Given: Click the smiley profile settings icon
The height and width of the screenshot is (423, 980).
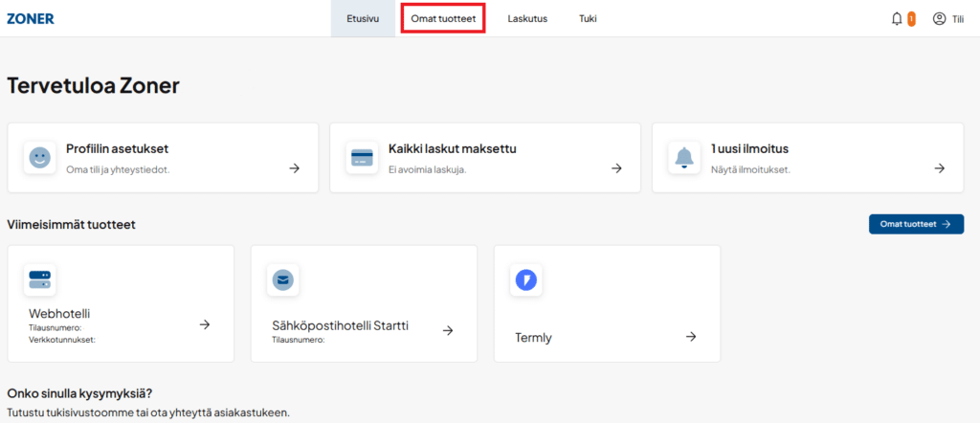Looking at the screenshot, I should point(39,158).
